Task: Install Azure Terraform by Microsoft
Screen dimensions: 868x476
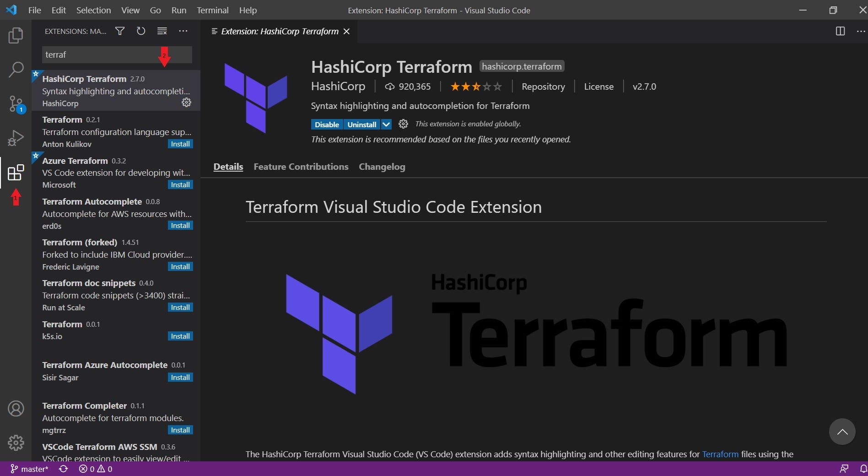Action: click(180, 184)
